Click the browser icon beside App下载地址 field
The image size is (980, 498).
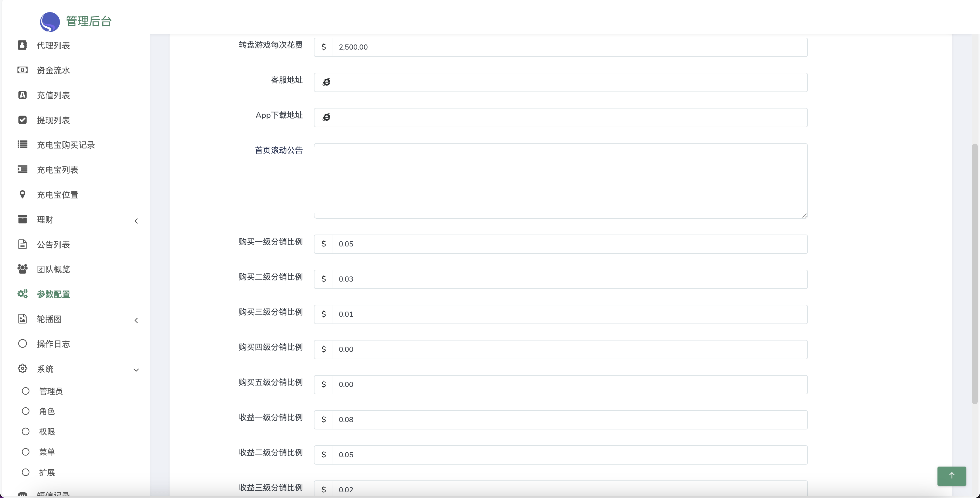click(326, 117)
